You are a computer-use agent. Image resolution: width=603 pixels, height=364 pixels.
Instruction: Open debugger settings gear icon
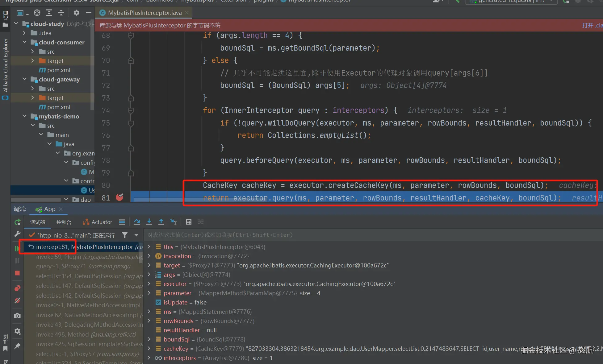[17, 331]
